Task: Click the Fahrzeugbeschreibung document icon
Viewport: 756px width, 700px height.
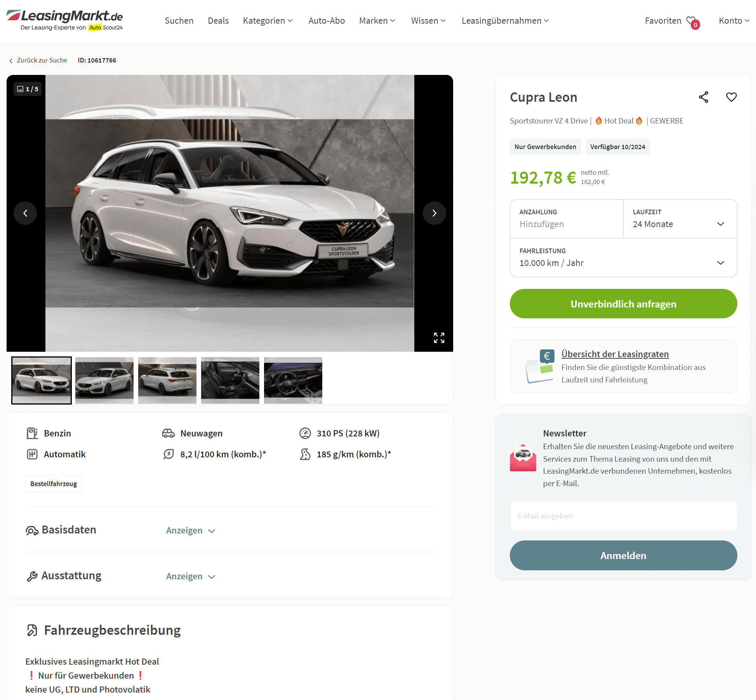Action: click(32, 630)
